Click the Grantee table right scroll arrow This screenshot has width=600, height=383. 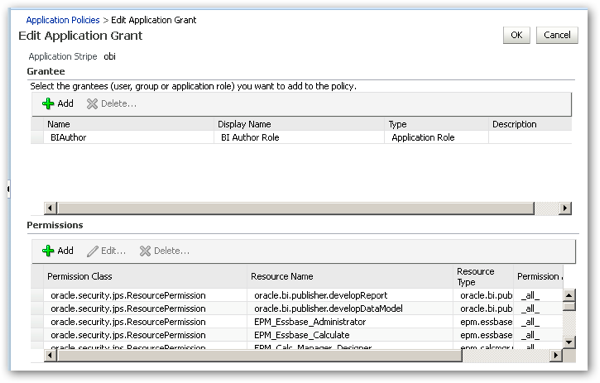click(565, 208)
